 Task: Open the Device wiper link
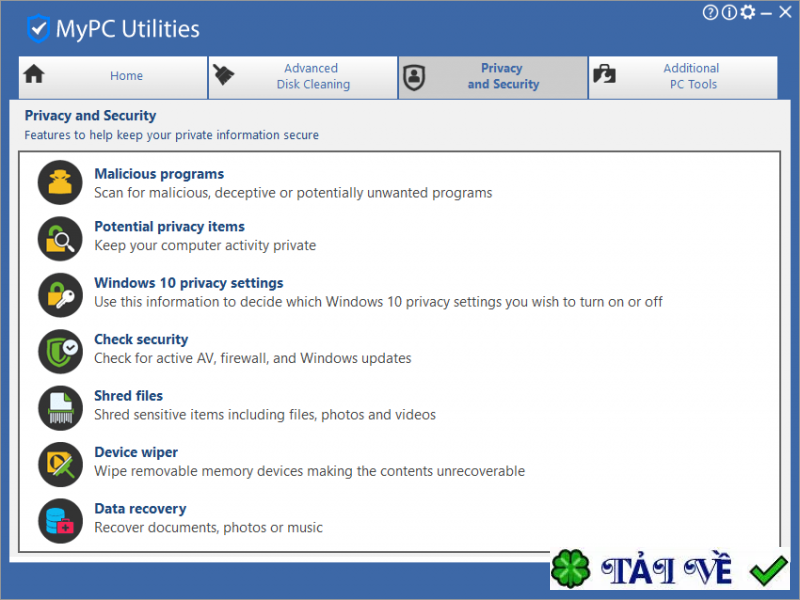[x=136, y=453]
